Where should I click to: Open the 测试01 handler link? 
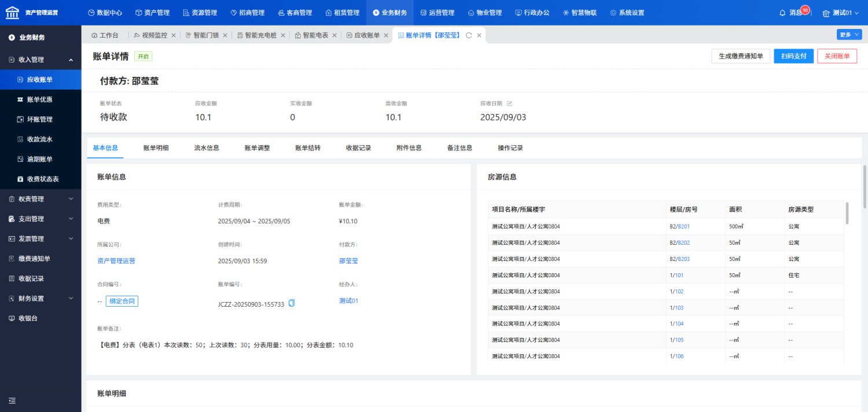click(x=349, y=300)
